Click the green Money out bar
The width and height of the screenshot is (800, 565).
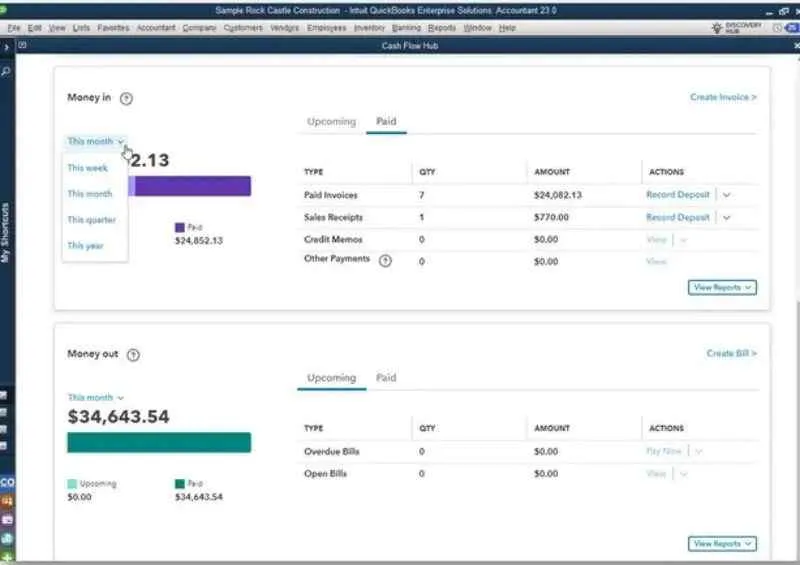tap(159, 443)
